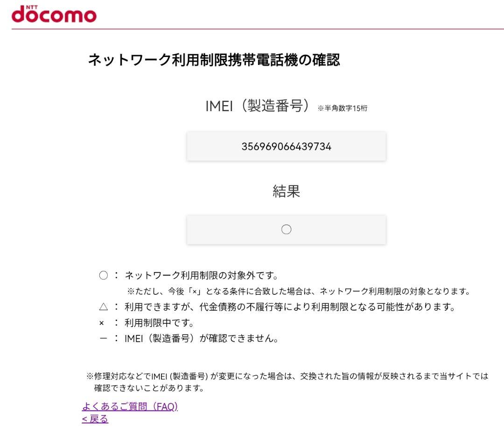Screen dimensions: 504x434
Task: Click the IMEI number 356969066439734
Action: click(286, 146)
